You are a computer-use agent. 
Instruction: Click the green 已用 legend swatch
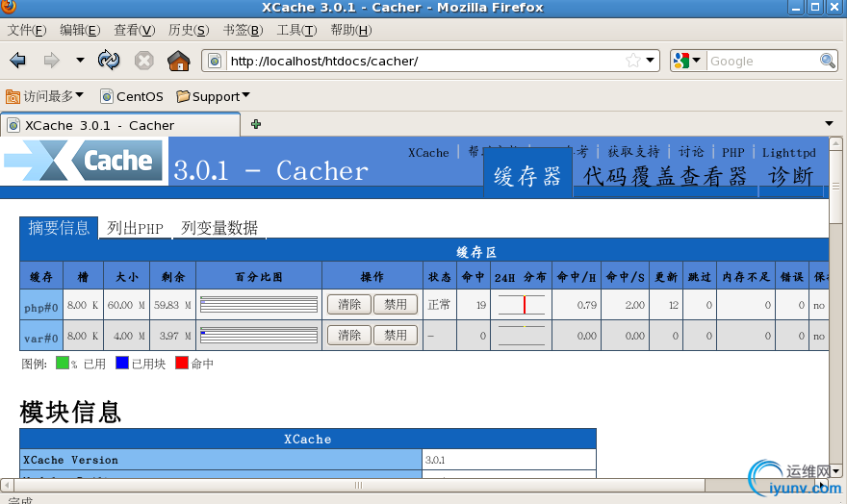click(x=63, y=363)
